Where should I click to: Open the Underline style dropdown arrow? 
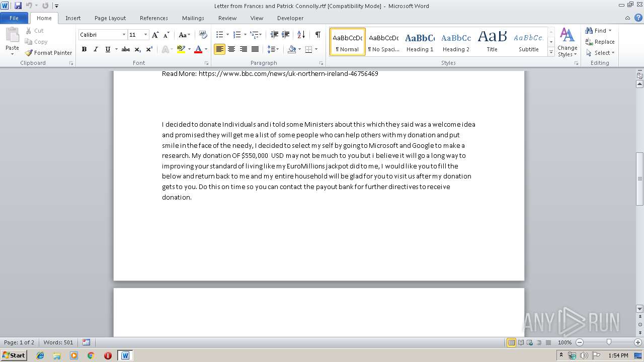[x=116, y=49]
